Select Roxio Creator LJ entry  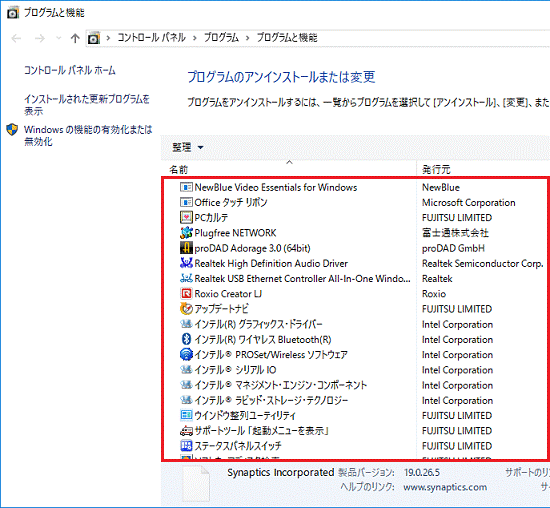click(x=228, y=294)
